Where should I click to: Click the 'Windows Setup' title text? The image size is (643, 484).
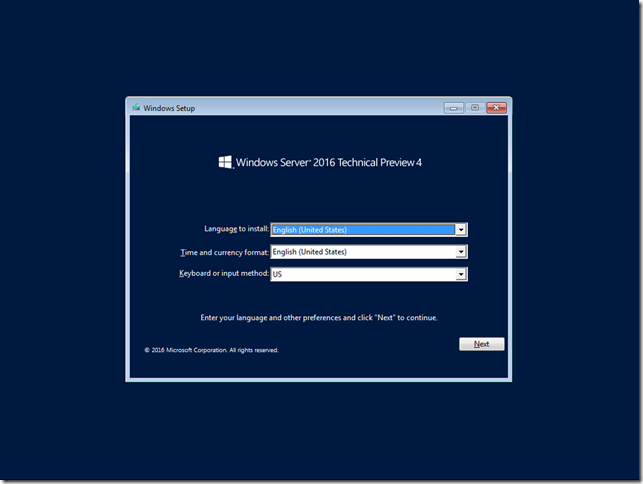(169, 108)
